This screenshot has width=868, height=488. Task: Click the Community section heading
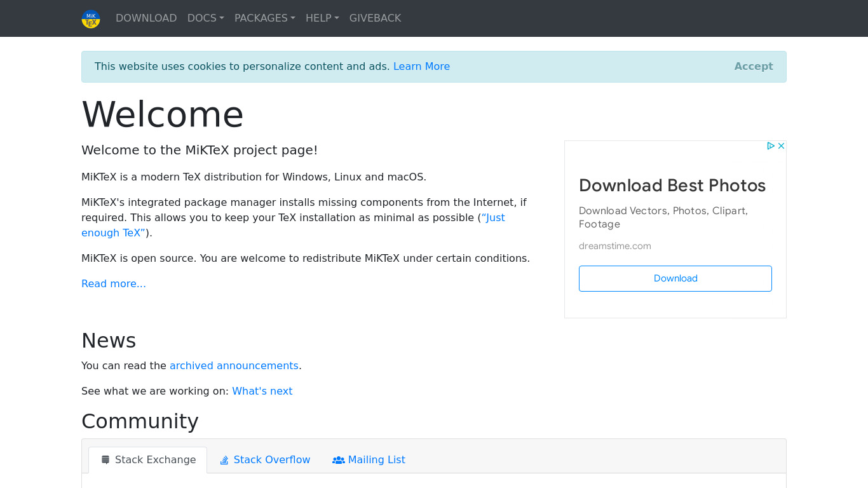pyautogui.click(x=140, y=421)
